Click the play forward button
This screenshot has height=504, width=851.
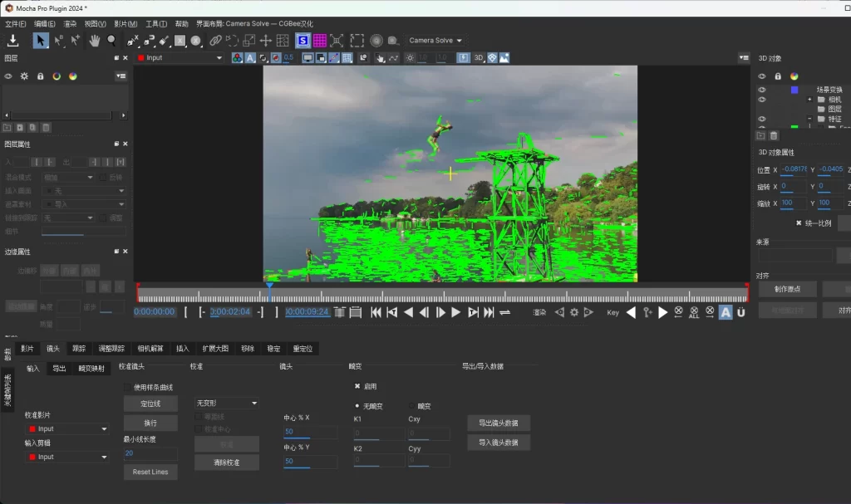pyautogui.click(x=455, y=312)
